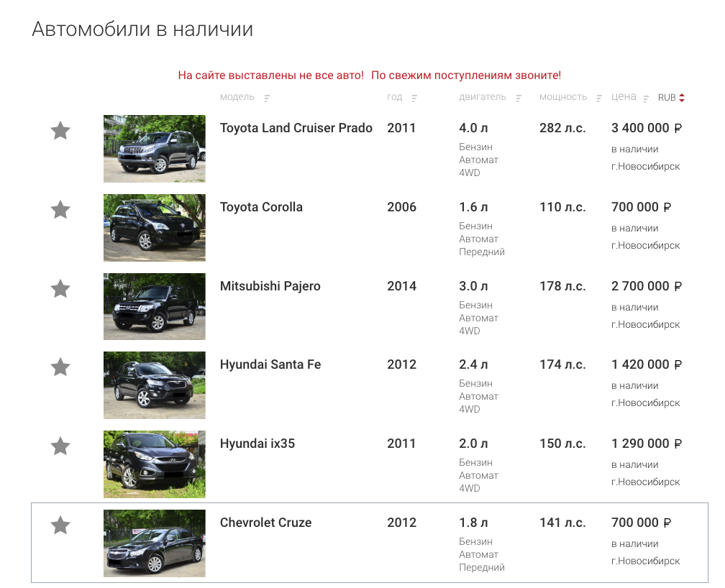The image size is (725, 588).
Task: Click the Toyota Corolla model name
Action: [x=261, y=207]
